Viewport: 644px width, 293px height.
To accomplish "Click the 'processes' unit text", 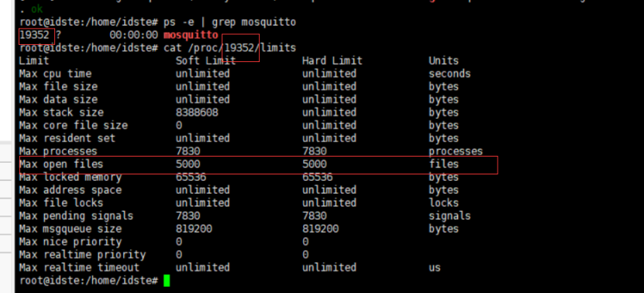I will click(456, 151).
